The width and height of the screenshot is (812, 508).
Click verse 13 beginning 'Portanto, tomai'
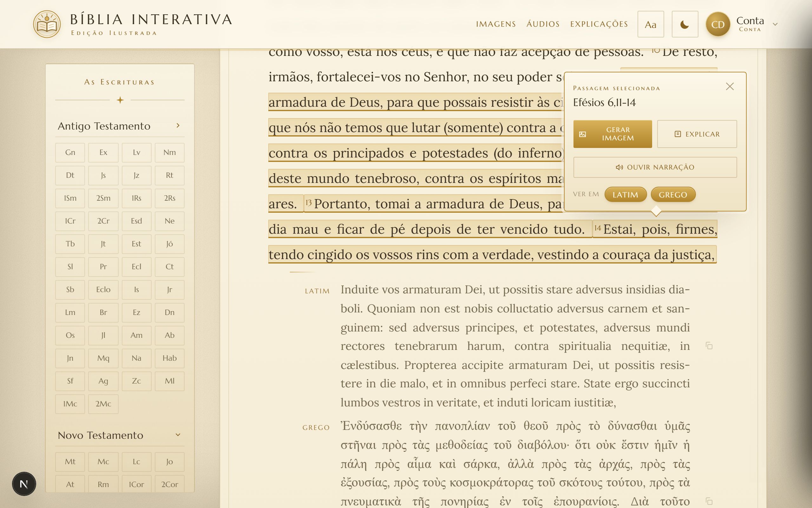(434, 204)
